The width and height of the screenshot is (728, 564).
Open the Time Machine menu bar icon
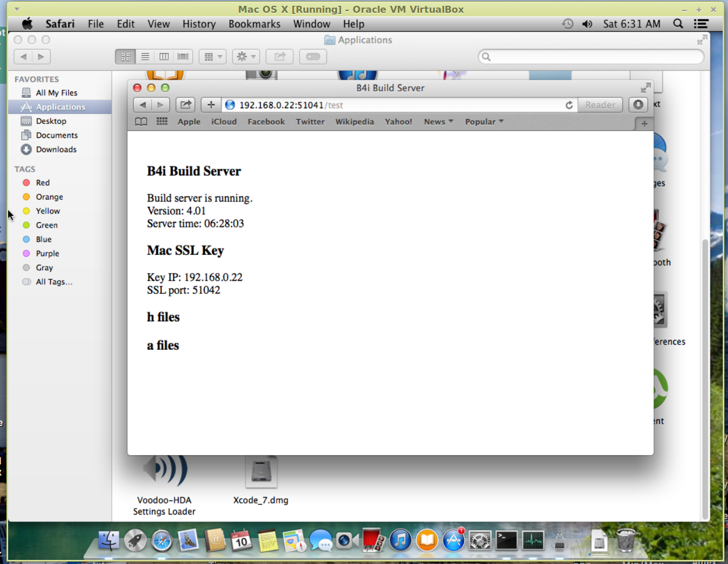(x=567, y=24)
